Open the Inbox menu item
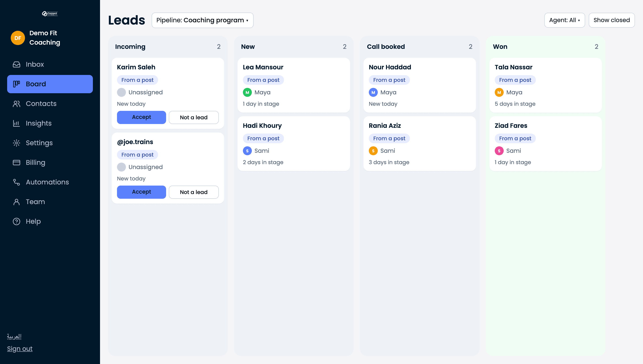Screen dimensions: 643x364 tap(50, 64)
